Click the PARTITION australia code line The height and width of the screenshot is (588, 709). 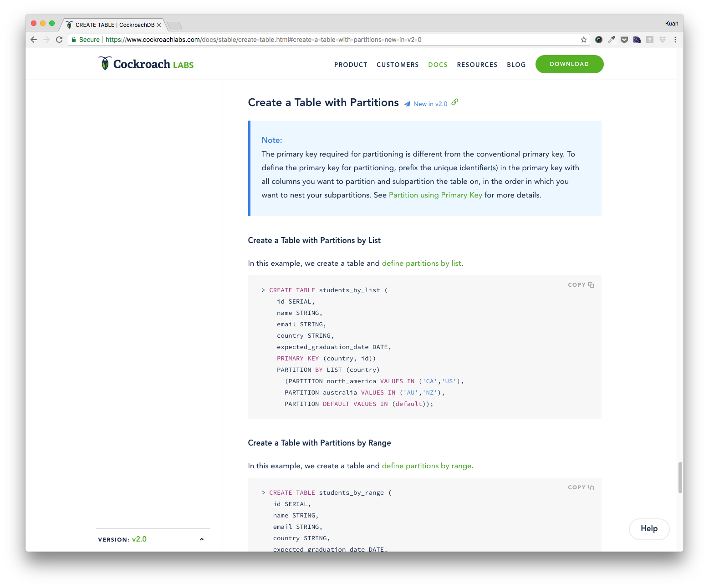tap(365, 393)
